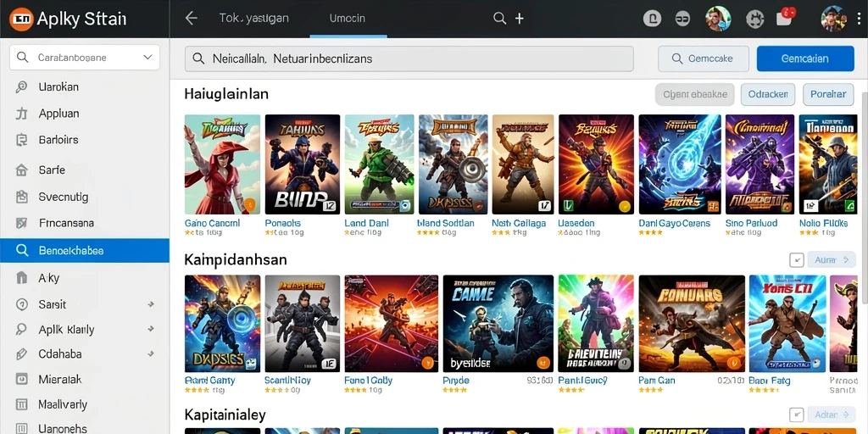Click the Uanonehs sidebar icon
The height and width of the screenshot is (434, 868).
pos(21,428)
